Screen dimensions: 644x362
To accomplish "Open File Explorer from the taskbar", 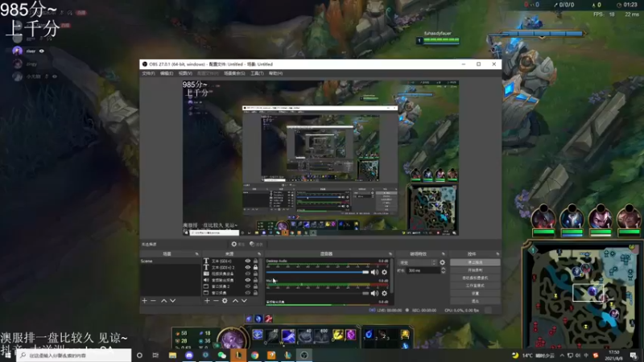I will 172,356.
